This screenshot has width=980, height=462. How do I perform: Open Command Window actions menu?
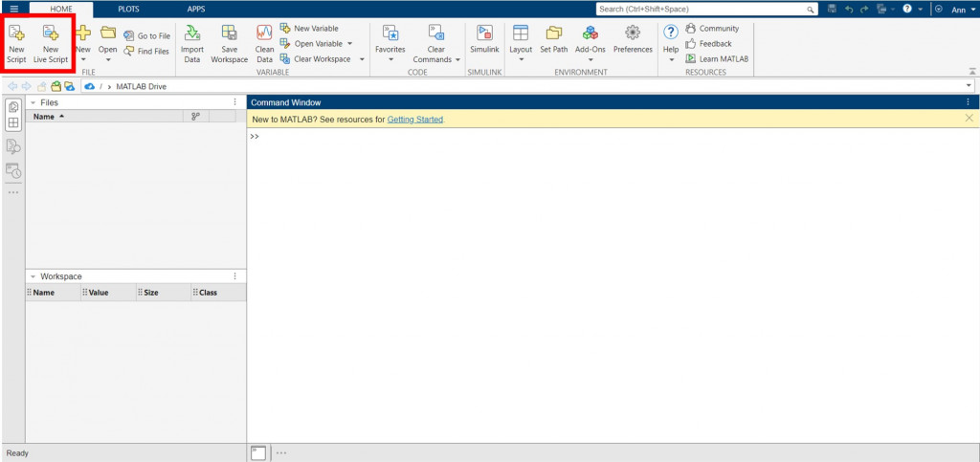coord(969,102)
